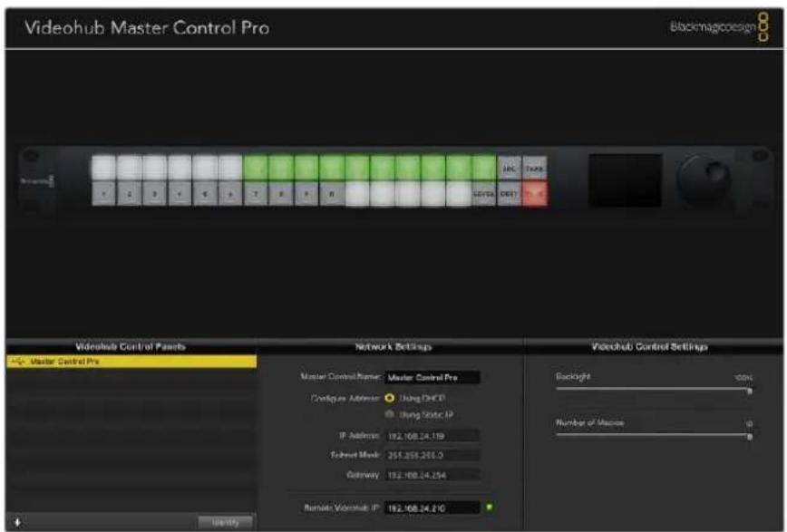Click the DEST button on the panel
Viewport: 787px width, 532px height.
pyautogui.click(x=509, y=194)
